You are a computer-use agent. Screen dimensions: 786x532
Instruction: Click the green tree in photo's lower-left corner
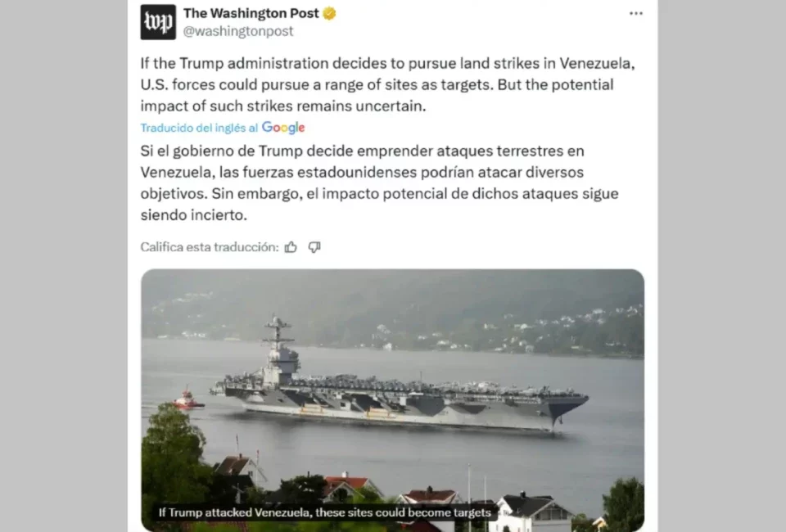173,466
